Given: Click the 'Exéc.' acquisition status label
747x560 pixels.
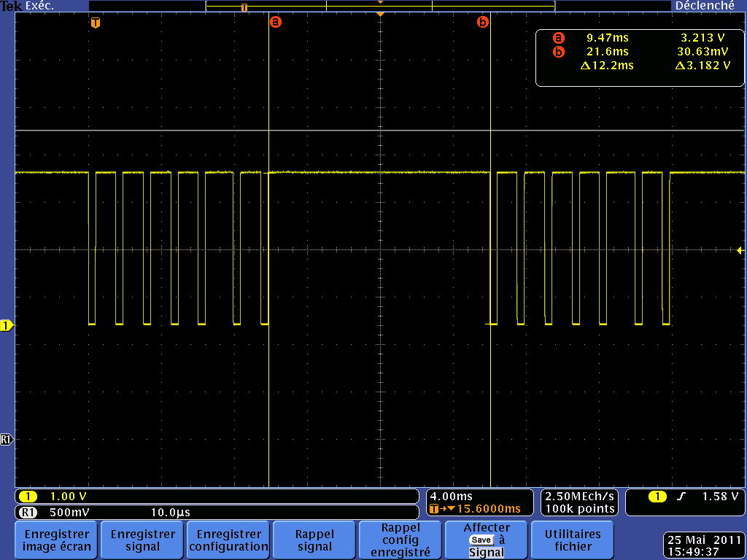Looking at the screenshot, I should click(40, 6).
